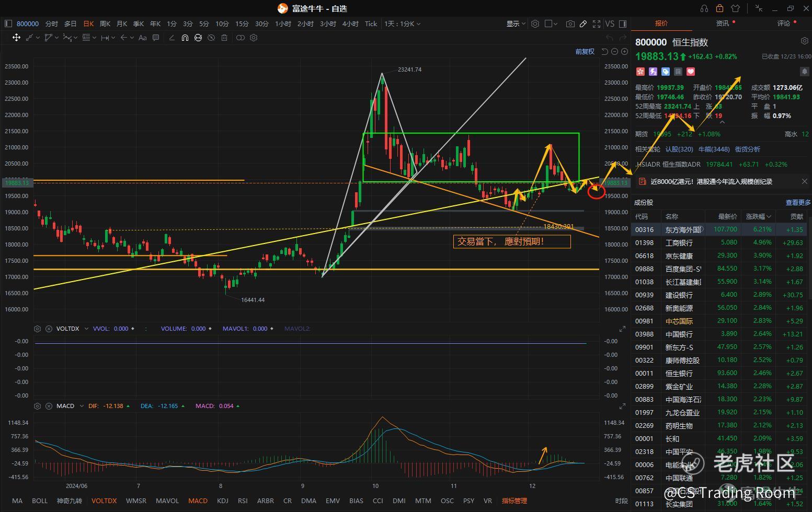The image size is (812, 512).
Task: Select the trend line drawing tool
Action: click(x=29, y=38)
